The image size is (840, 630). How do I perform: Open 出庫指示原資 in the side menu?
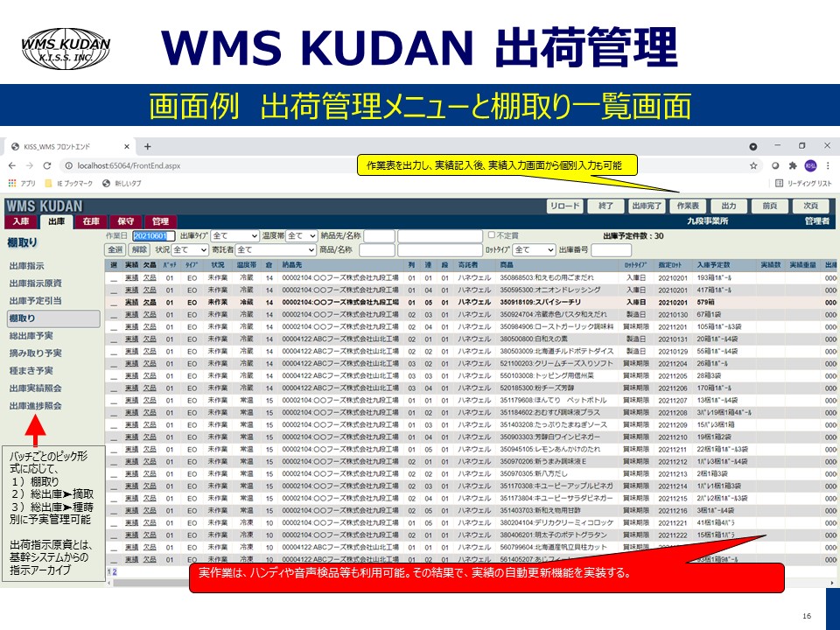point(35,283)
